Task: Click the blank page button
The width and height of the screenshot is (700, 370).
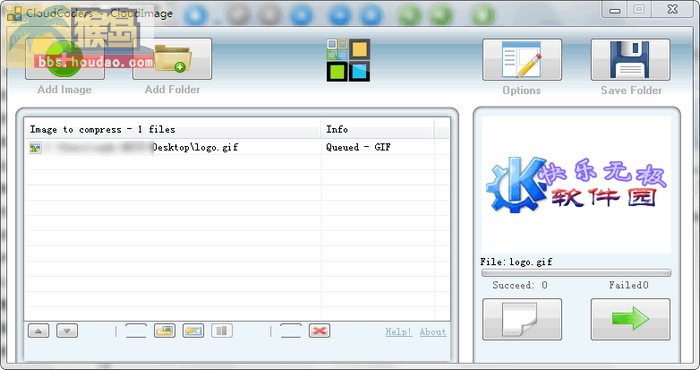Action: [x=521, y=320]
